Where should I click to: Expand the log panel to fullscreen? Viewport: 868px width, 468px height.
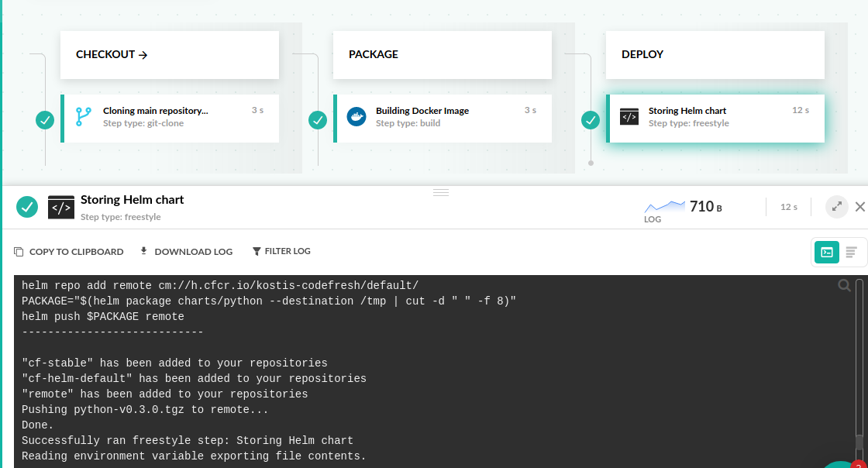pos(836,207)
